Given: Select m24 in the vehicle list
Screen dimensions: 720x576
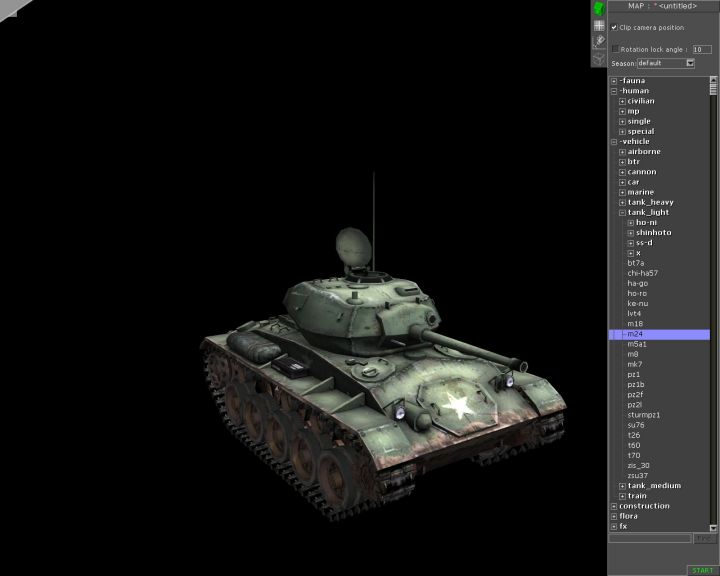Looking at the screenshot, I should click(x=635, y=334).
